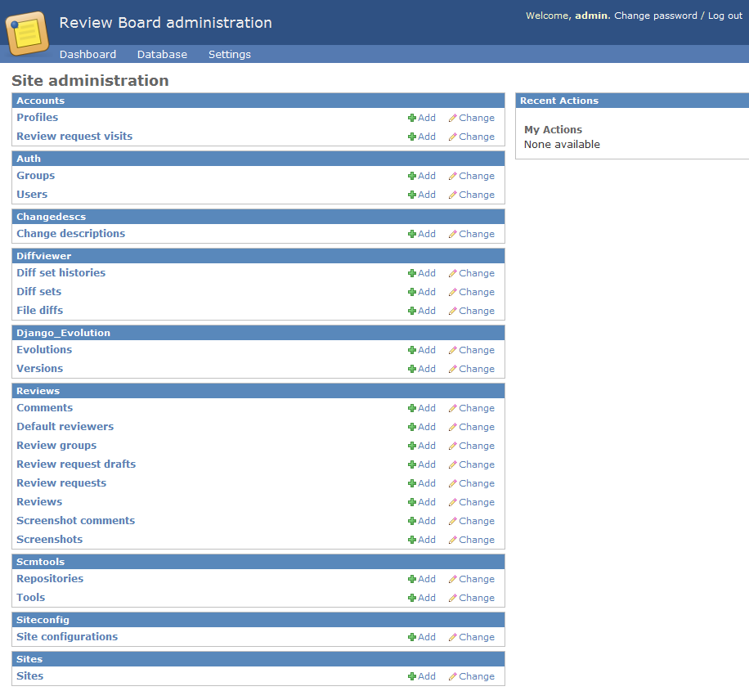Click the pencil icon for Review request visits
The height and width of the screenshot is (700, 749).
tap(453, 137)
